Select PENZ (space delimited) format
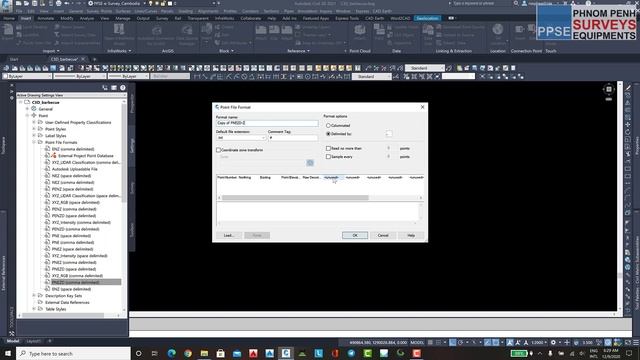The image size is (640, 360). pyautogui.click(x=72, y=189)
